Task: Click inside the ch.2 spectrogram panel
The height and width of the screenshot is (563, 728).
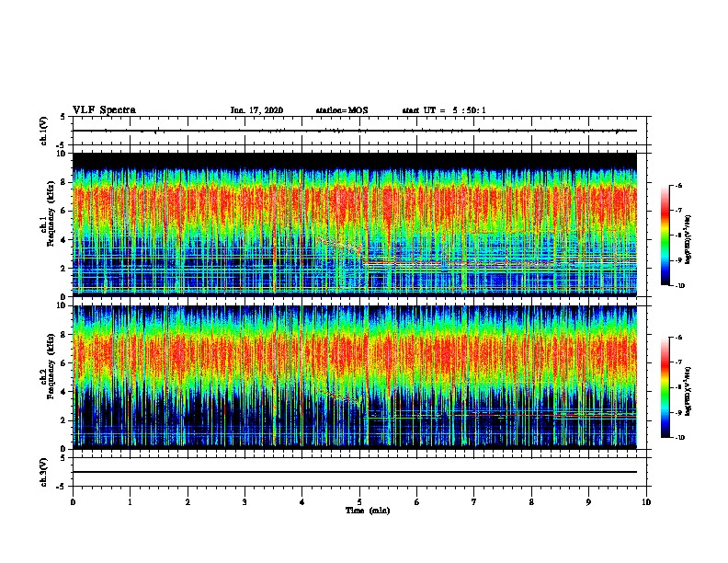Action: coord(355,377)
